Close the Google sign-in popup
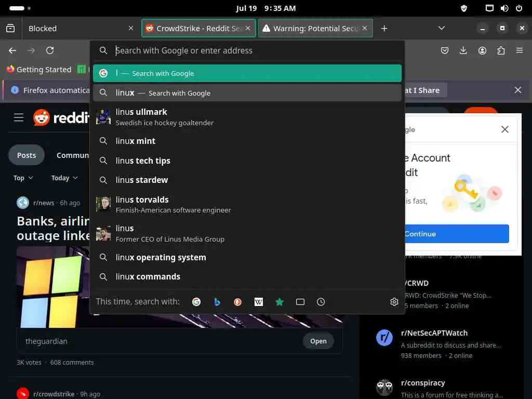532x399 pixels. [x=505, y=129]
